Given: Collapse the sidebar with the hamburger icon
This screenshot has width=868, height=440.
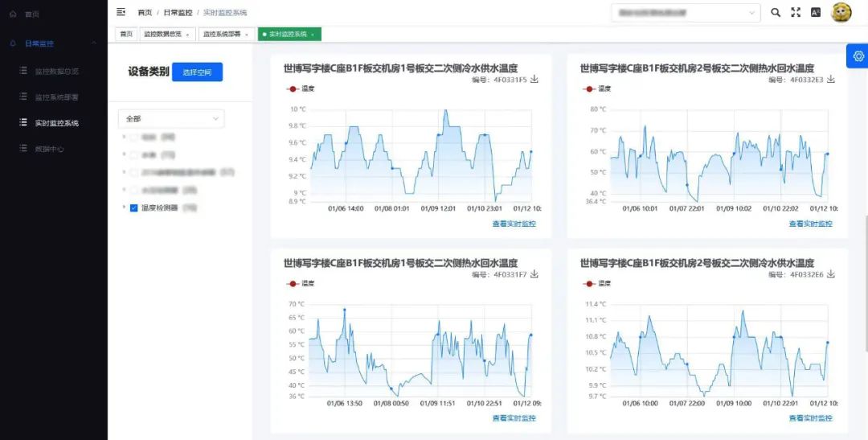Looking at the screenshot, I should 121,12.
